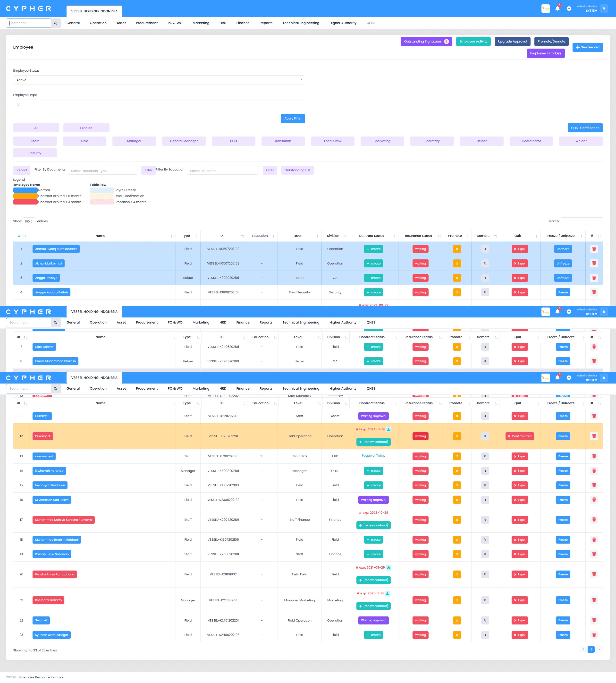The width and height of the screenshot is (616, 683).
Task: Renew the contract for Muhammad Dahsya Karesna Purnama
Action: click(373, 526)
